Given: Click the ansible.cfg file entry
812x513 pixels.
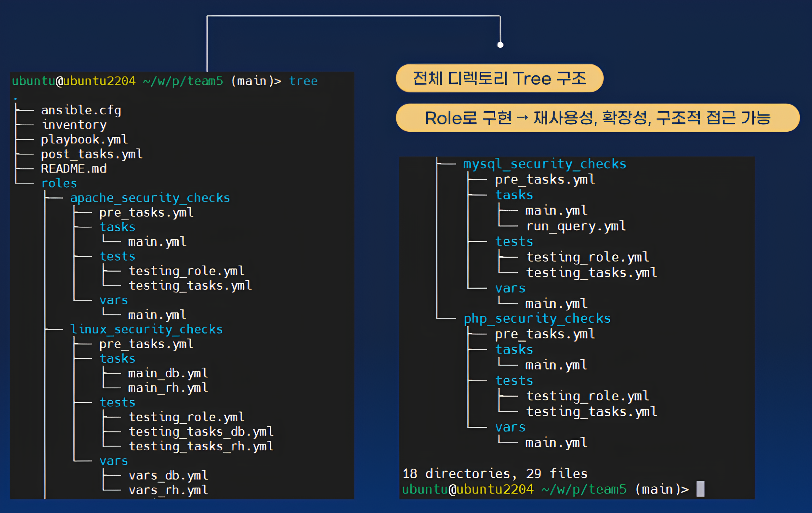Looking at the screenshot, I should 81,110.
